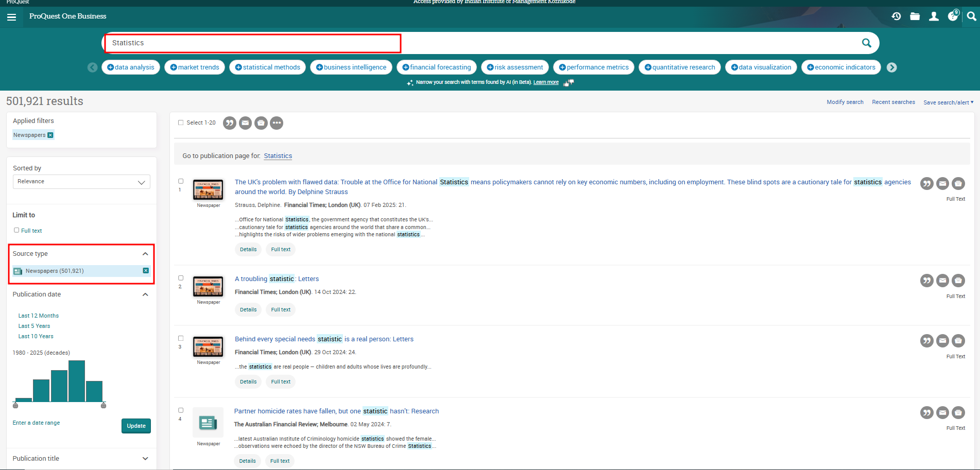Click the Update date range button
This screenshot has height=470, width=980.
(136, 426)
